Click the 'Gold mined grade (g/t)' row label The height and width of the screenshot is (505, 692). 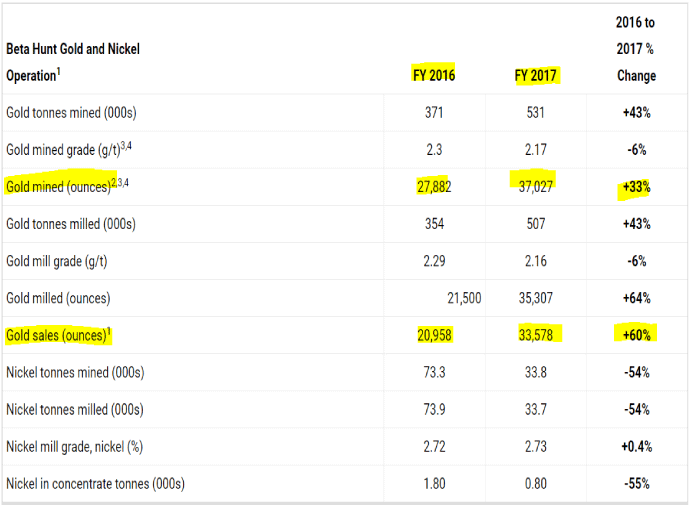pyautogui.click(x=68, y=150)
